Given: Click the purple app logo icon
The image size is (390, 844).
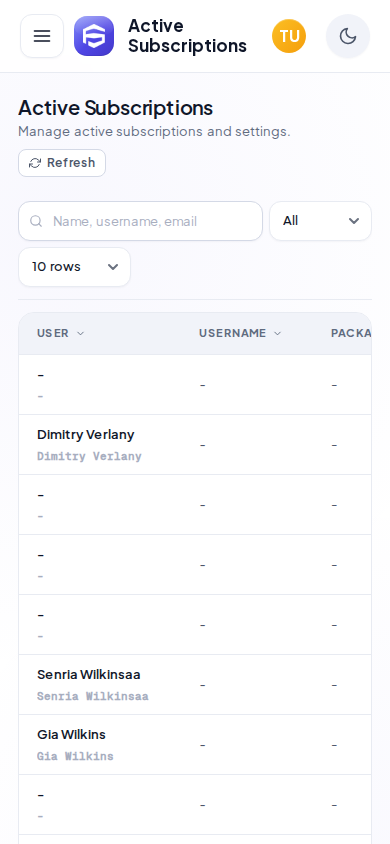Looking at the screenshot, I should 94,36.
